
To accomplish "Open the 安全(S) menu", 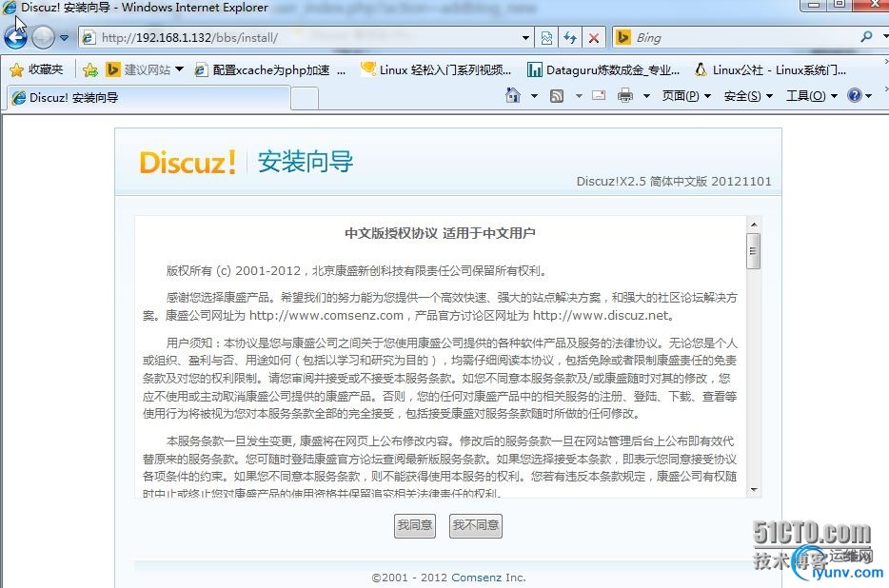I will pyautogui.click(x=748, y=96).
